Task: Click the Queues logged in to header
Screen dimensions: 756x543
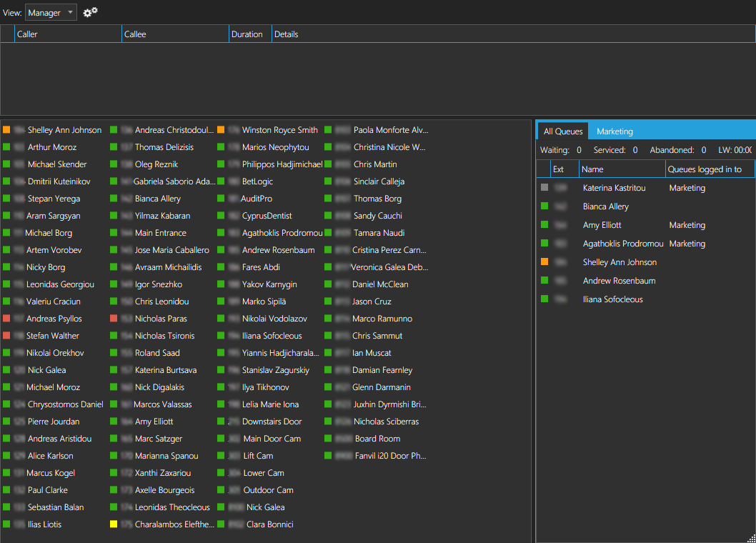Action: 705,169
